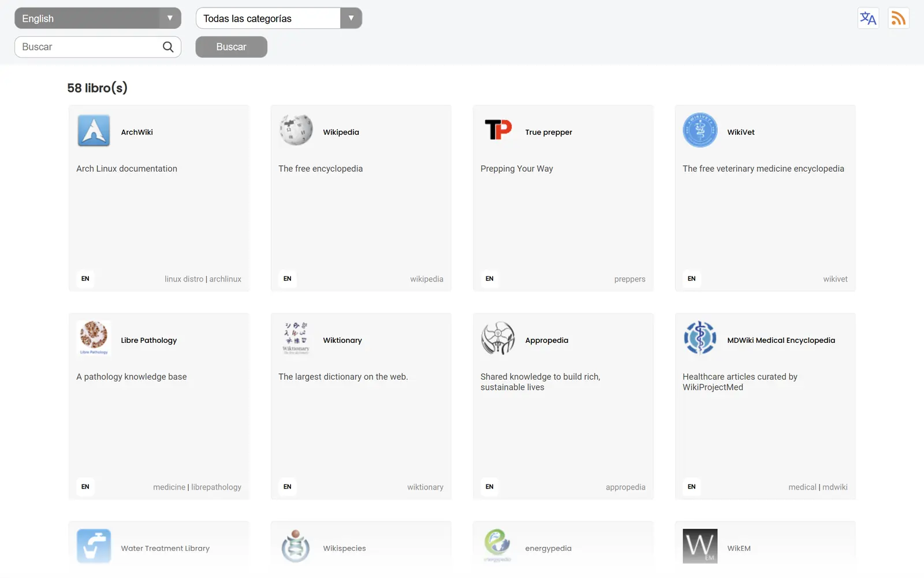924x578 pixels.
Task: Click the 'appropedia' tag text
Action: (625, 487)
